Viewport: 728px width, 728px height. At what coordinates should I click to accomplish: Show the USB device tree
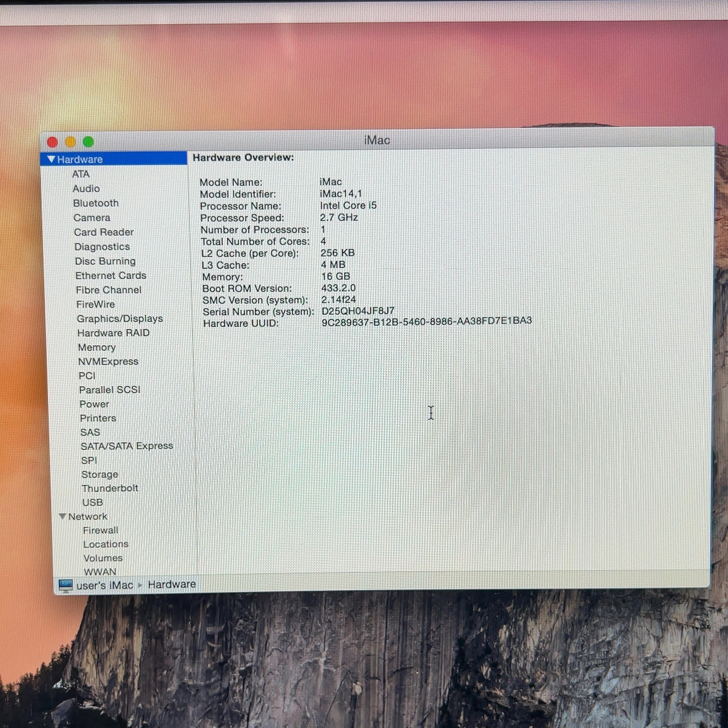coord(92,502)
